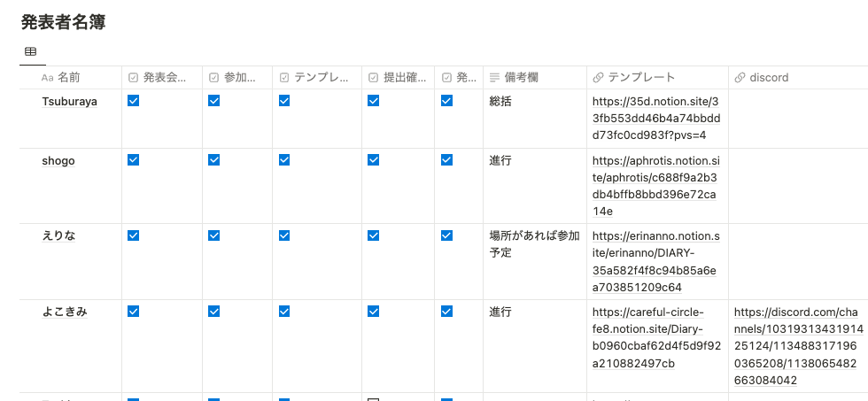Uncheck Tsuburaya's 発表会 checkbox
The height and width of the screenshot is (401, 868).
point(134,101)
